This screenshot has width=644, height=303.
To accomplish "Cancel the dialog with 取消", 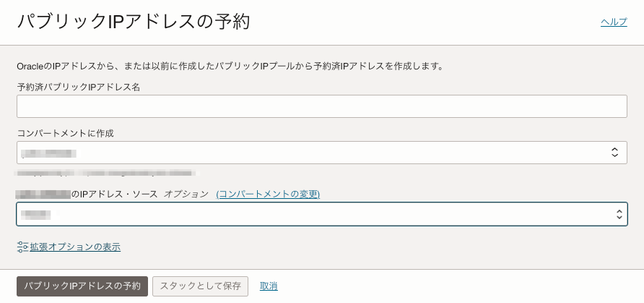I will 269,286.
